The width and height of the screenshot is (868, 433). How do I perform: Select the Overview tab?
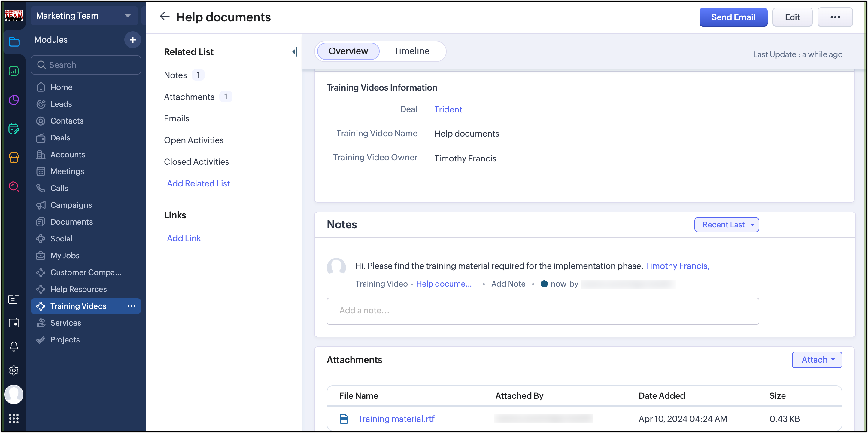pos(348,51)
